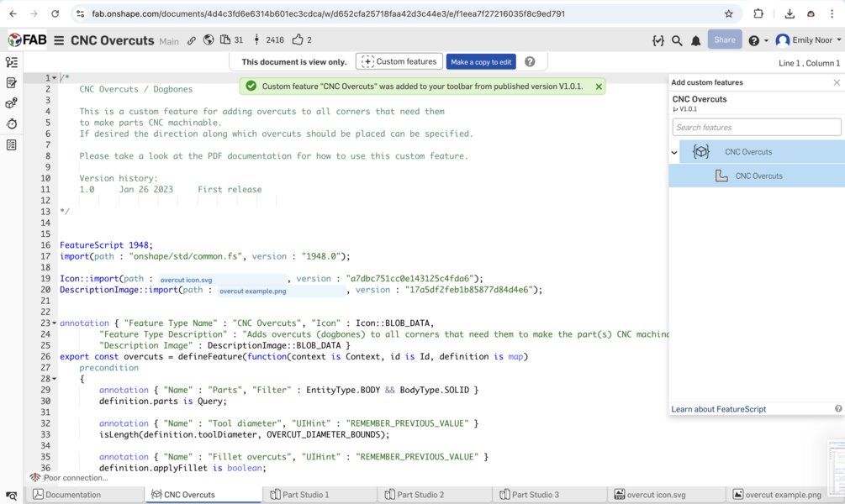
Task: Fold the annotation block at line 23
Action: click(54, 323)
